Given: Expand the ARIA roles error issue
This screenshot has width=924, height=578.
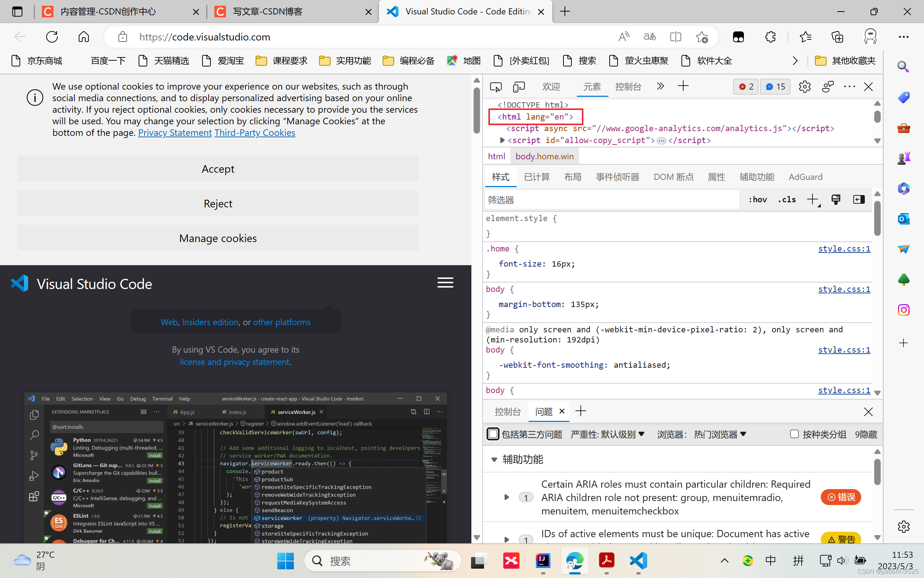Looking at the screenshot, I should click(507, 497).
